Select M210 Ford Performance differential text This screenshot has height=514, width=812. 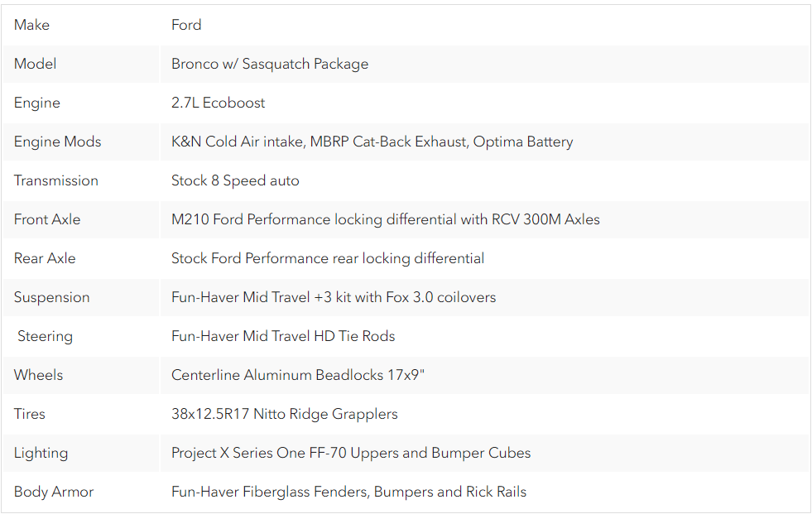[x=385, y=219]
